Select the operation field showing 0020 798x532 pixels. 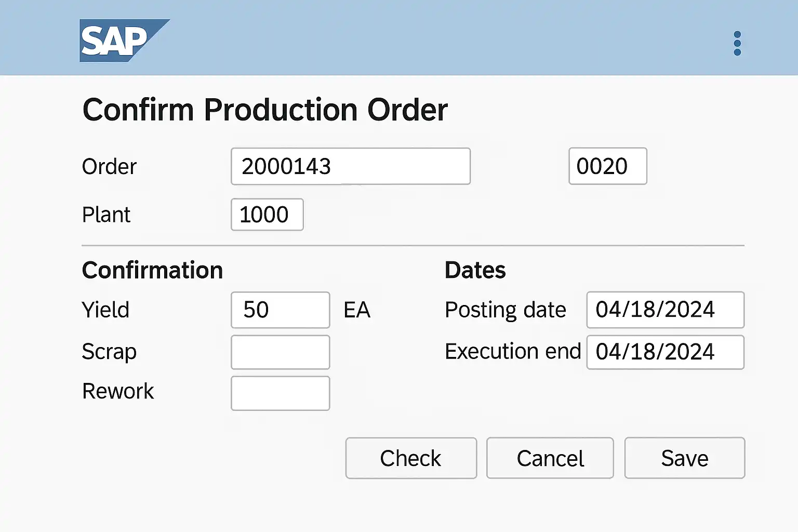tap(607, 166)
